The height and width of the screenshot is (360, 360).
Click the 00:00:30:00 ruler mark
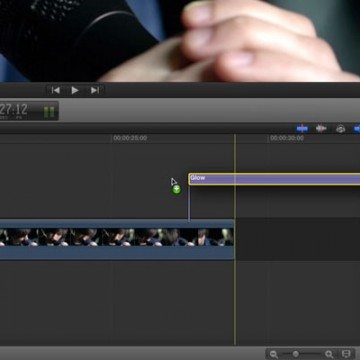point(287,138)
